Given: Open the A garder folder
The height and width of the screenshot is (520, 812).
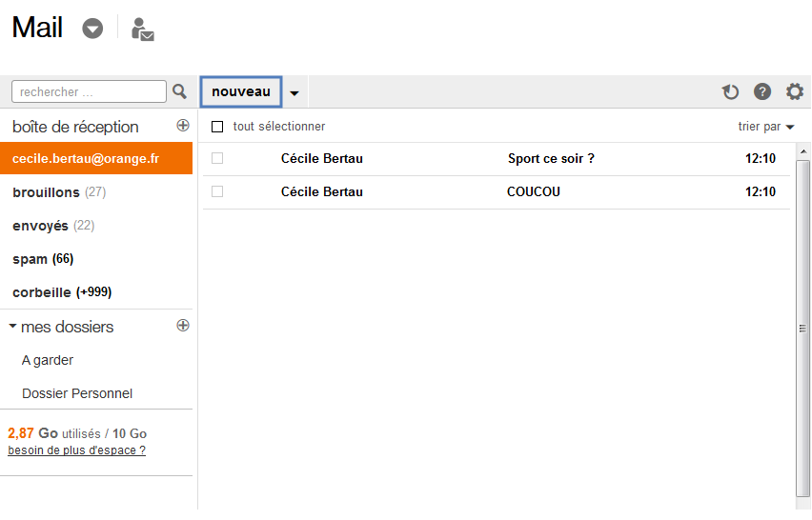Looking at the screenshot, I should tap(48, 360).
